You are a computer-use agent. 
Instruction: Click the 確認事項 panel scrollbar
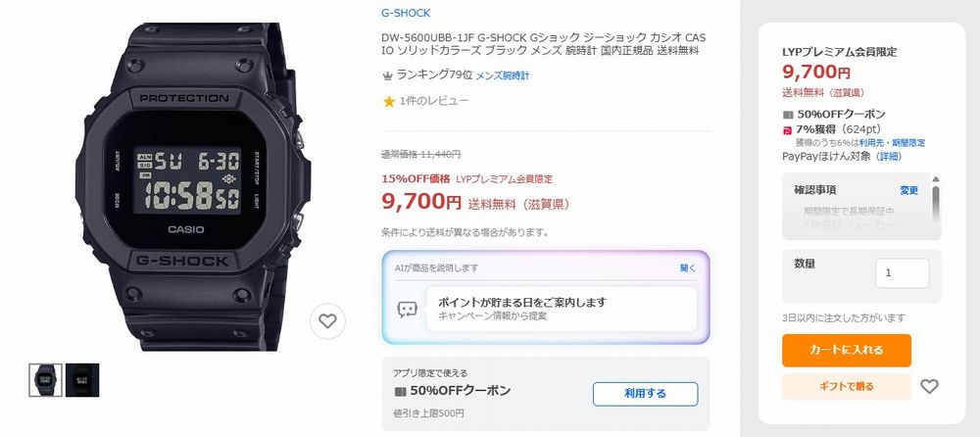click(935, 200)
